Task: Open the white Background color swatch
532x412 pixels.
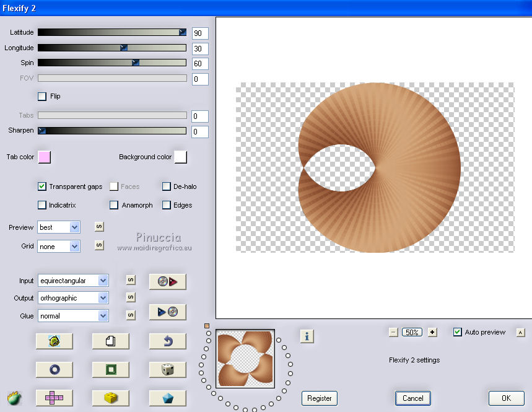Action: (x=180, y=157)
